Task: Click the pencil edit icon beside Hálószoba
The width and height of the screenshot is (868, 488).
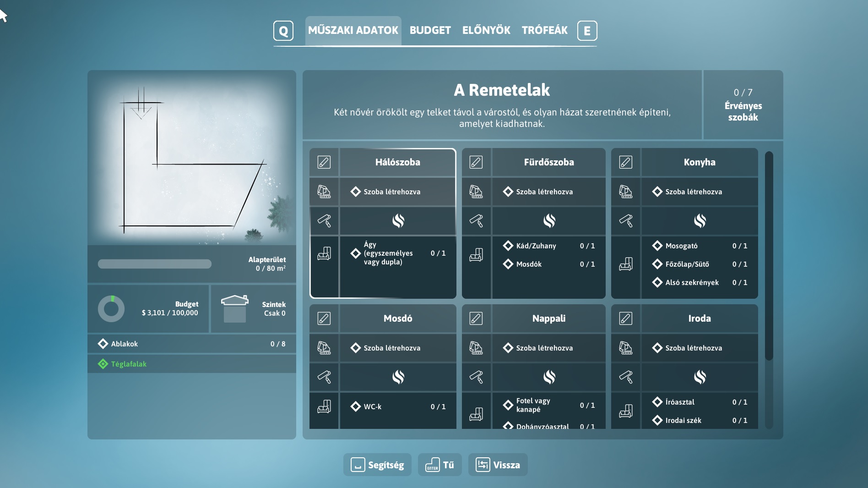Action: point(324,162)
